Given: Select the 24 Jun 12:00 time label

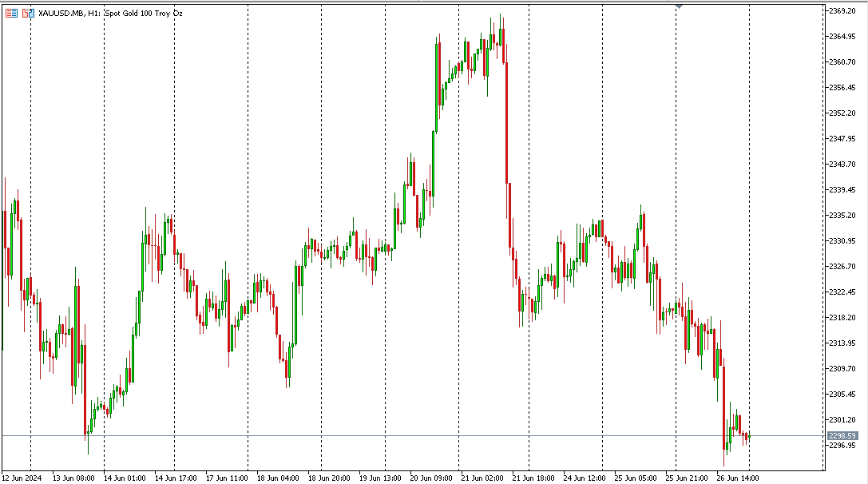Looking at the screenshot, I should (x=584, y=478).
